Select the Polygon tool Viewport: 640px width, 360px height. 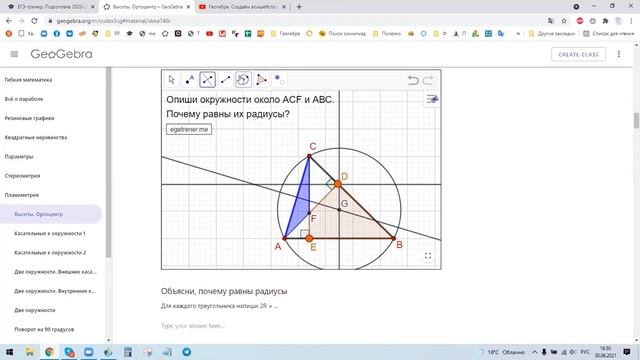click(x=261, y=80)
